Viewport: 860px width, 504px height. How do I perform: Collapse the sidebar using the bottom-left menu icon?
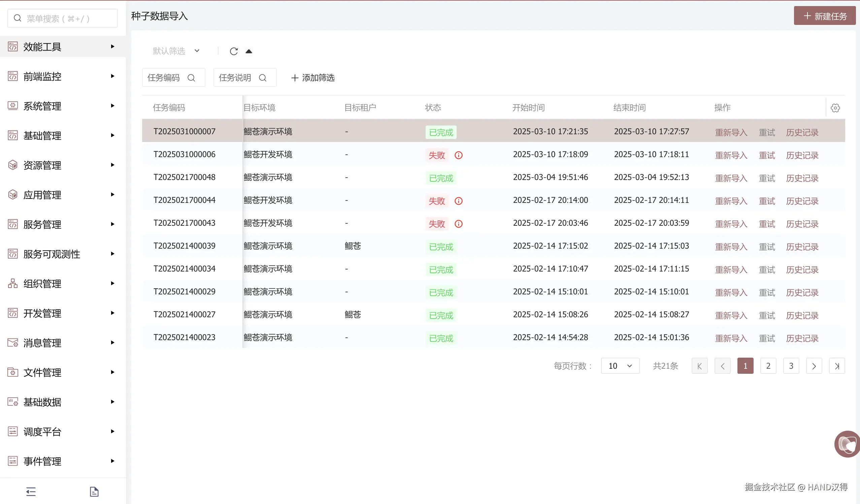[31, 491]
